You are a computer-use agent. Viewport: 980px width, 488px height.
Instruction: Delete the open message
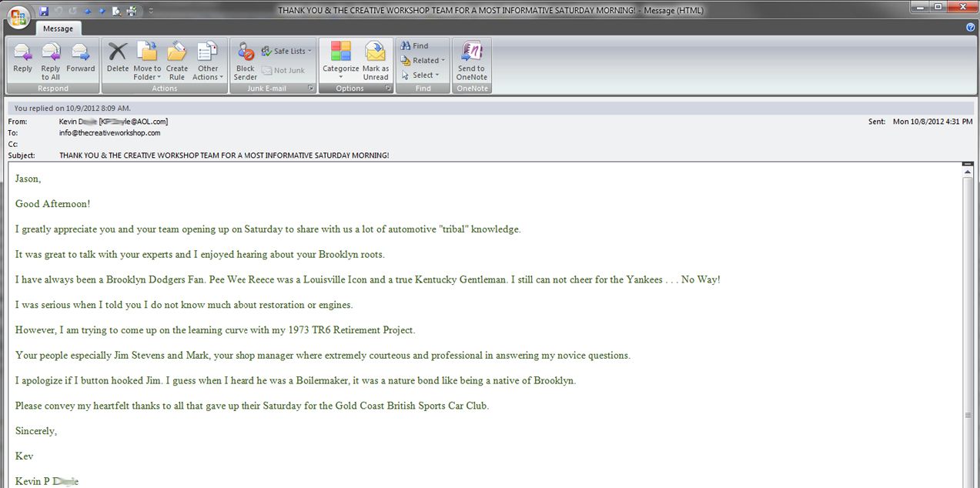[118, 58]
